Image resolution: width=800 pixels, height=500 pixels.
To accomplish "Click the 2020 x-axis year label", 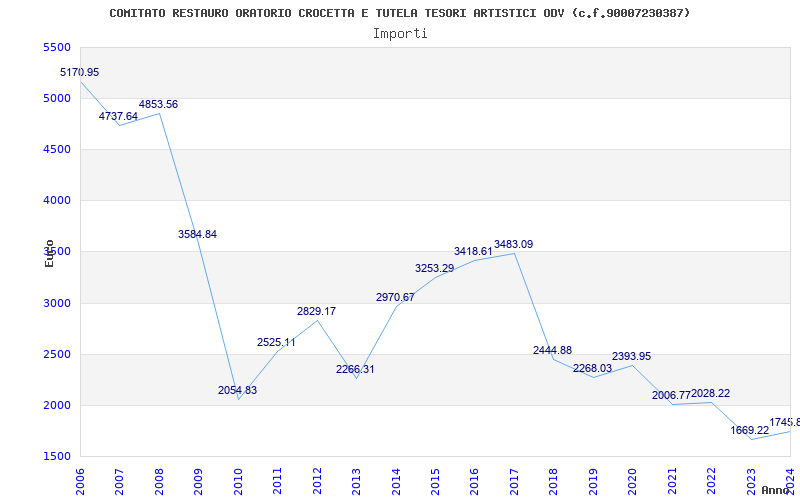I will 633,481.
